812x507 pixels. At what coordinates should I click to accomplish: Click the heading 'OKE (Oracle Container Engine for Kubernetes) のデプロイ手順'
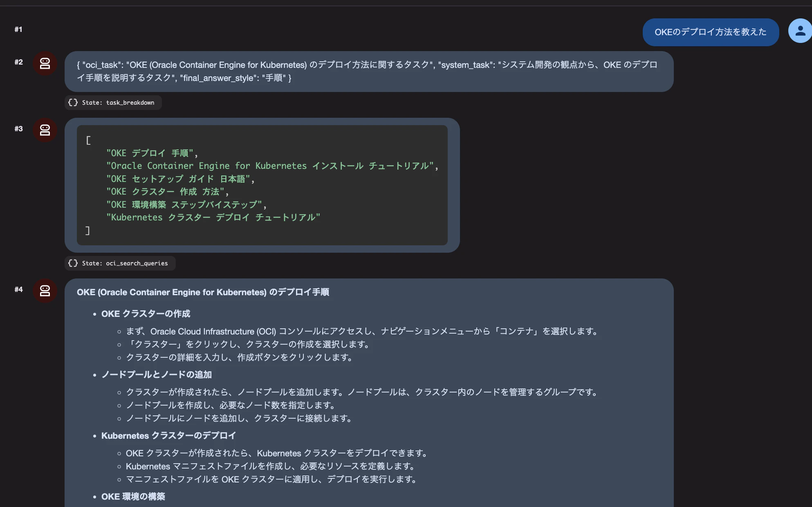point(203,292)
